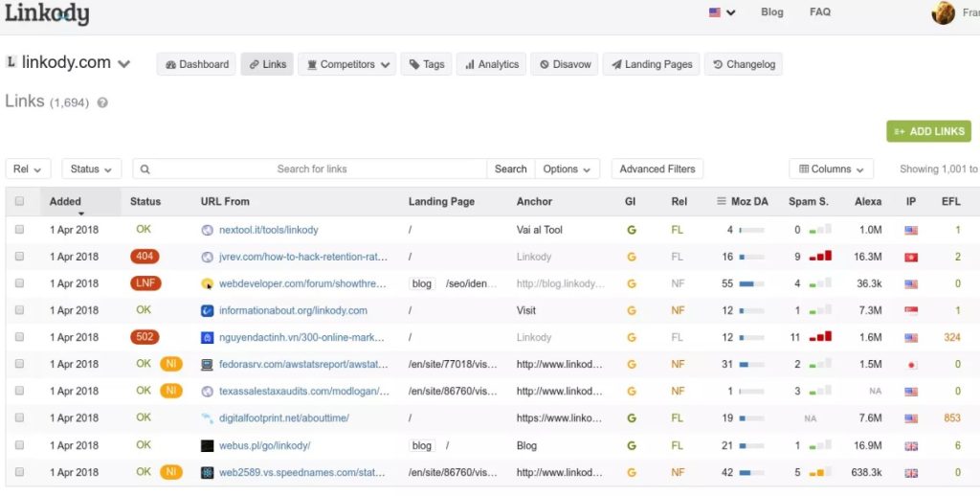Viewport: 980px width, 496px height.
Task: Click the fedorasrv.com computer favicon
Action: 208,364
